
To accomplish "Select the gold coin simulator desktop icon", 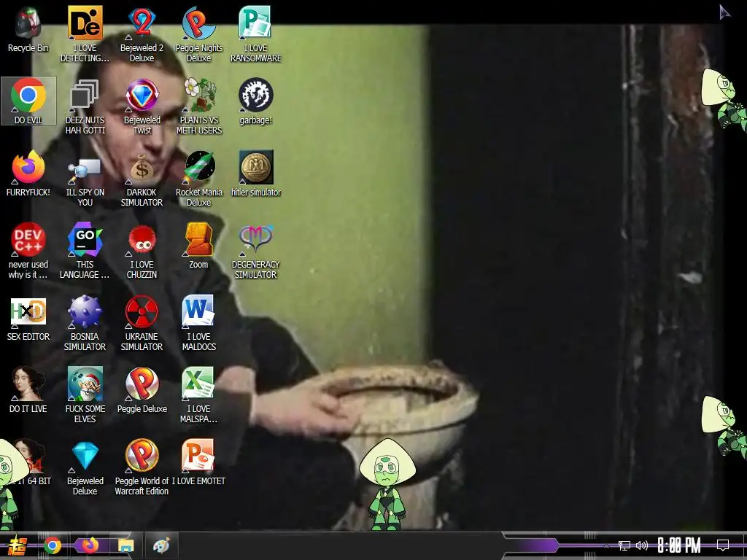I will point(256,174).
